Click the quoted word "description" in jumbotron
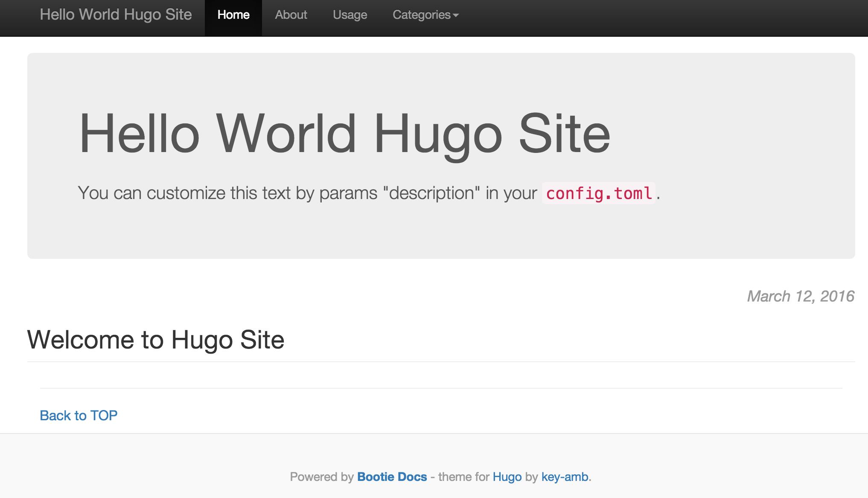868x498 pixels. click(431, 193)
